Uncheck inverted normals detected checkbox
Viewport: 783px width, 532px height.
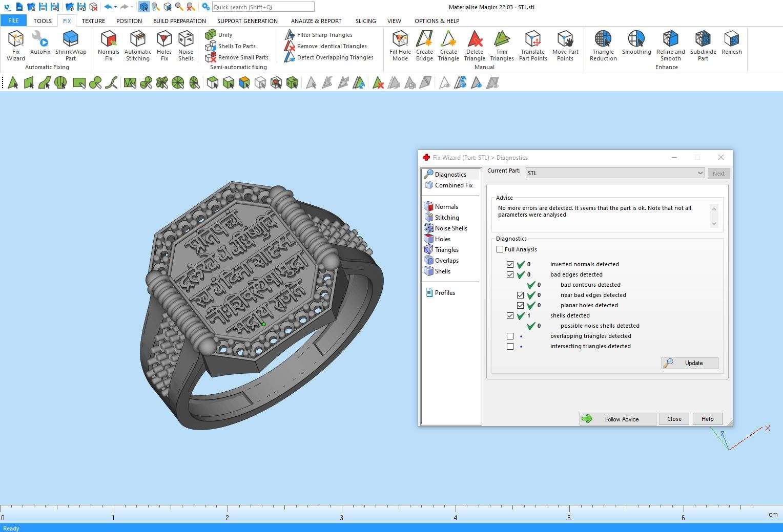pyautogui.click(x=510, y=265)
